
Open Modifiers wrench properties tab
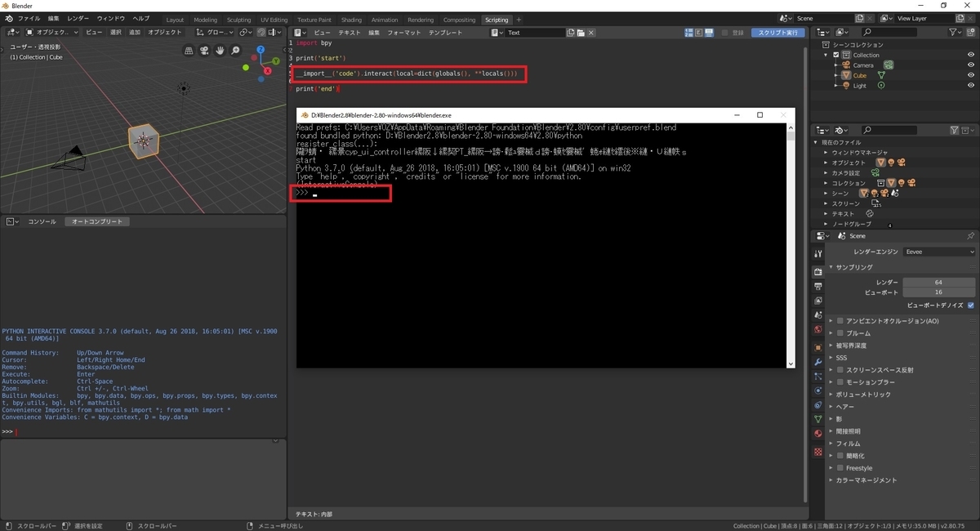click(817, 361)
